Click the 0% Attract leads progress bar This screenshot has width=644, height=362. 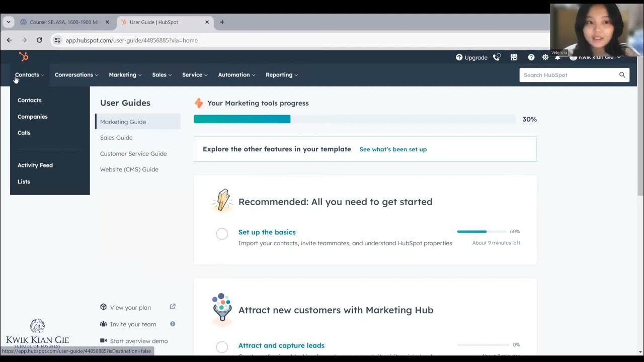click(483, 345)
